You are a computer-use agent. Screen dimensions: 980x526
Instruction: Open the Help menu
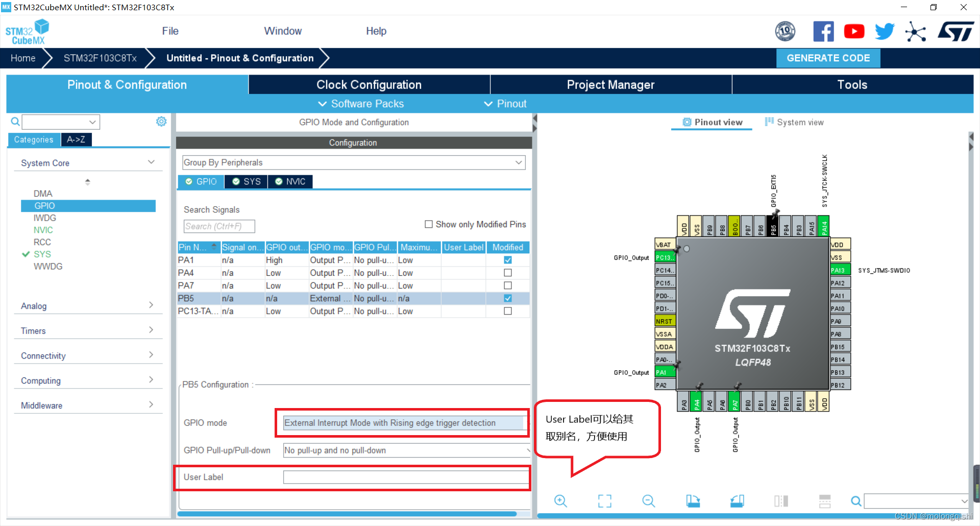click(376, 31)
